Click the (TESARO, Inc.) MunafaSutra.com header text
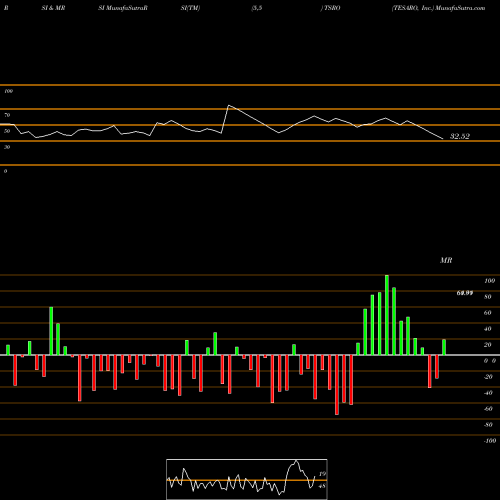Screen dimensions: 500x500 click(438, 8)
